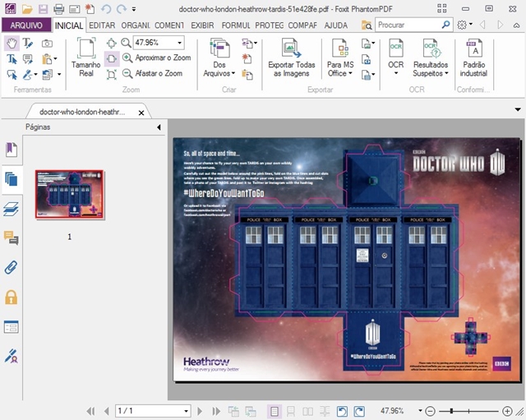Open the Comments panel icon
The width and height of the screenshot is (526, 420).
11,238
